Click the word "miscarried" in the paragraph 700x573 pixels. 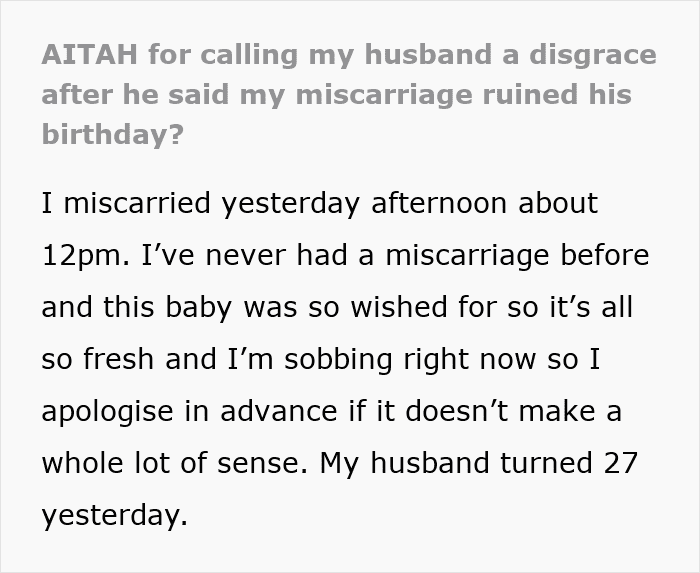pyautogui.click(x=137, y=203)
